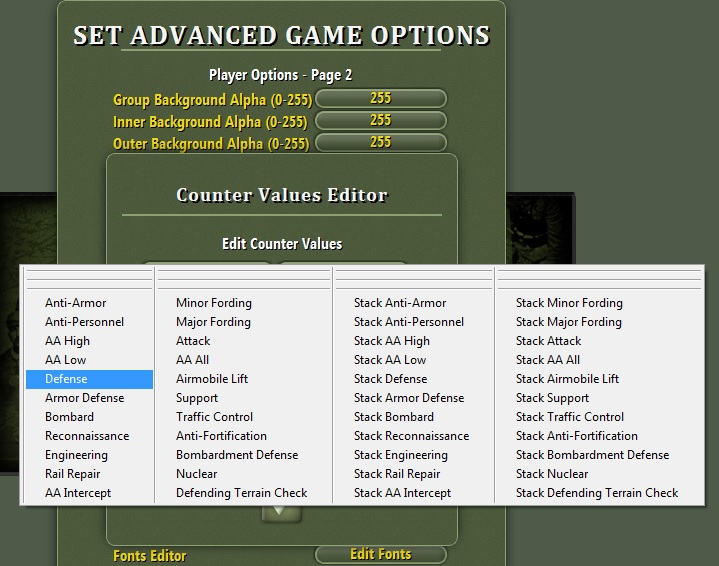
Task: Select Anti-Fortification entry
Action: (x=243, y=436)
